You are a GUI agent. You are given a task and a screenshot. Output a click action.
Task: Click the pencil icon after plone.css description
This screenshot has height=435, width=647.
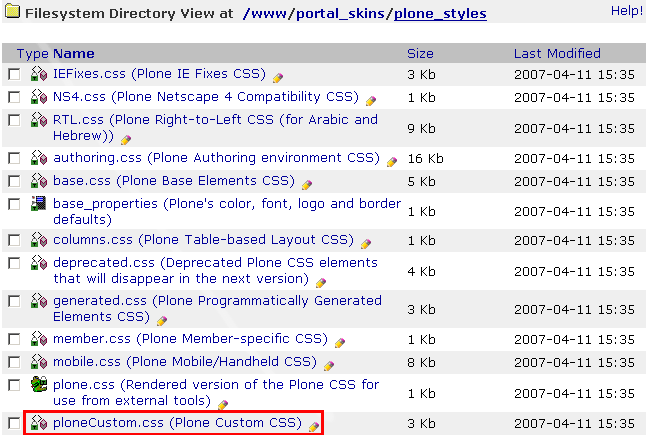223,405
